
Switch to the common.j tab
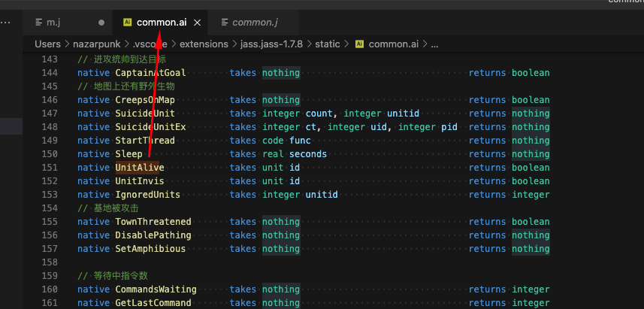point(254,23)
